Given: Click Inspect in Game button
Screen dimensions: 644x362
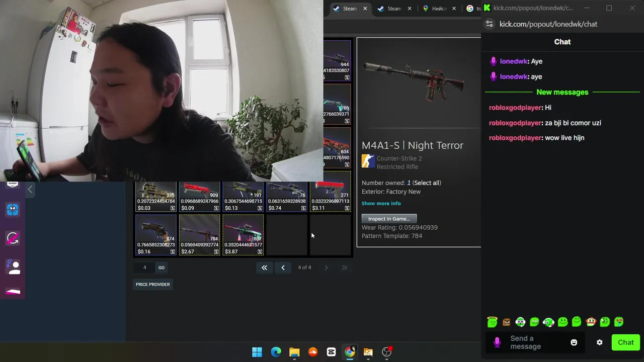Looking at the screenshot, I should click(x=389, y=219).
